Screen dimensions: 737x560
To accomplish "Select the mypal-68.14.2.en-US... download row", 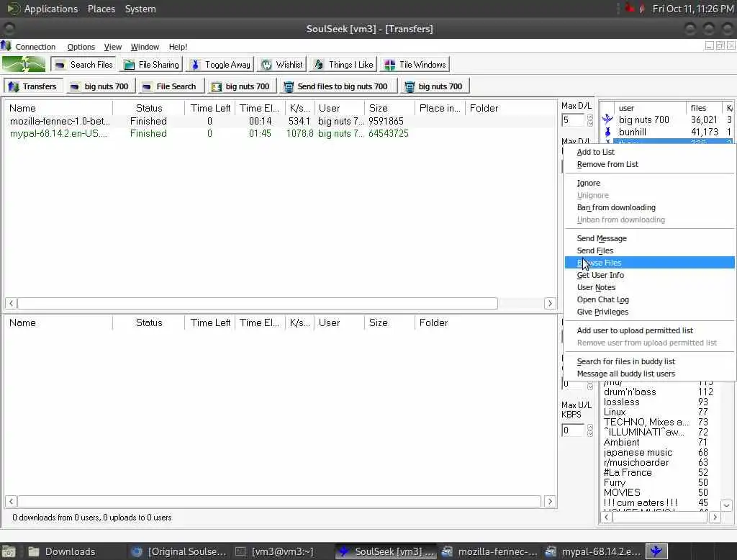I will coord(280,134).
